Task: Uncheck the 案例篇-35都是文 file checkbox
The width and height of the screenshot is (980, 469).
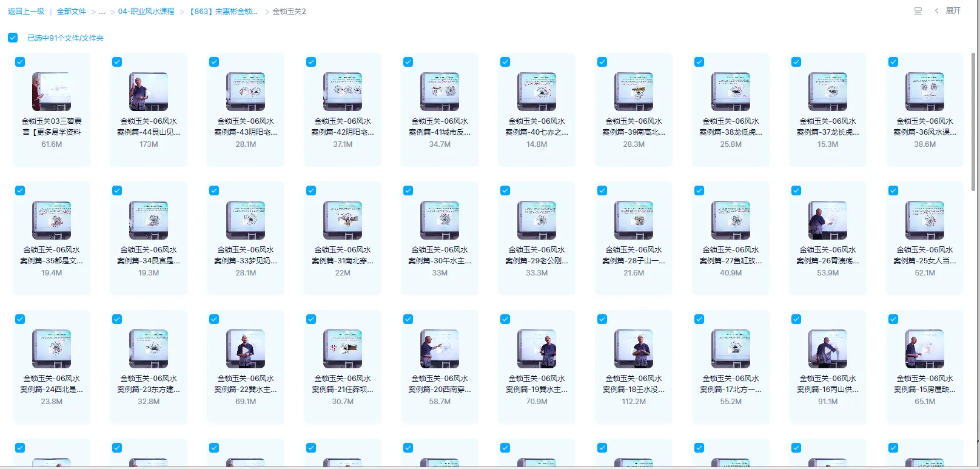Action: point(20,191)
